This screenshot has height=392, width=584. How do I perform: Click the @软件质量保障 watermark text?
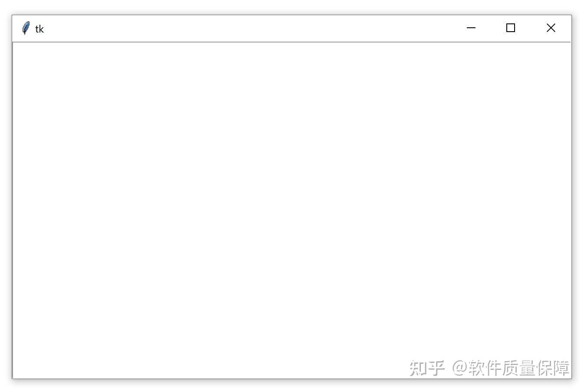(510, 368)
